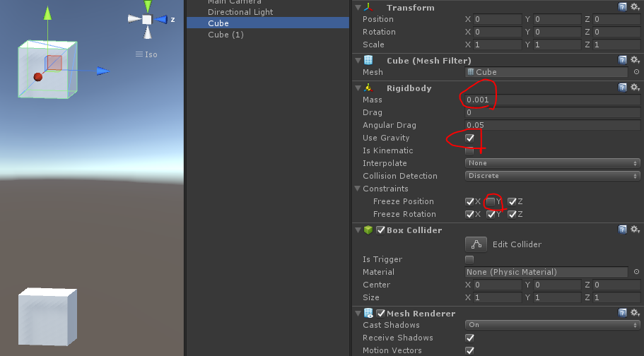The height and width of the screenshot is (356, 644).
Task: Check Freeze Position Y
Action: click(x=491, y=201)
